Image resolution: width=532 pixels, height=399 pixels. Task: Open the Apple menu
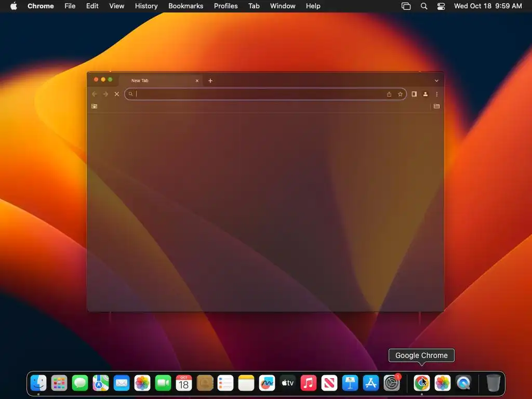[x=14, y=6]
